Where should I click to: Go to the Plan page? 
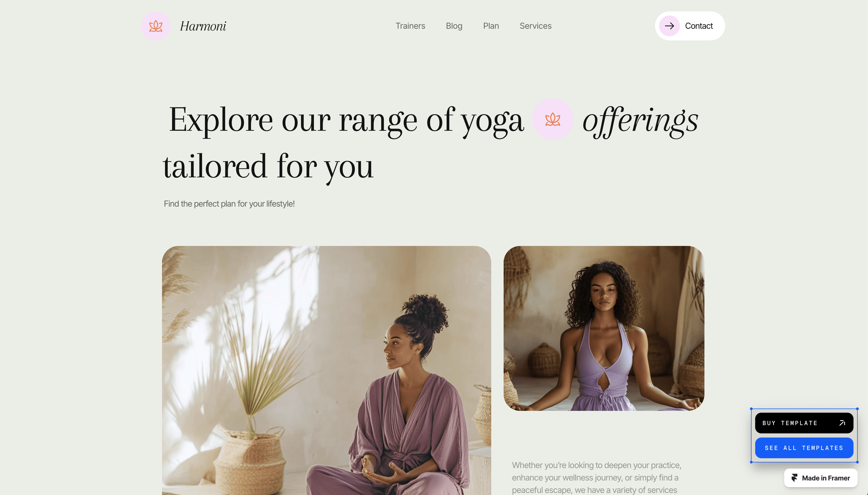(x=491, y=26)
